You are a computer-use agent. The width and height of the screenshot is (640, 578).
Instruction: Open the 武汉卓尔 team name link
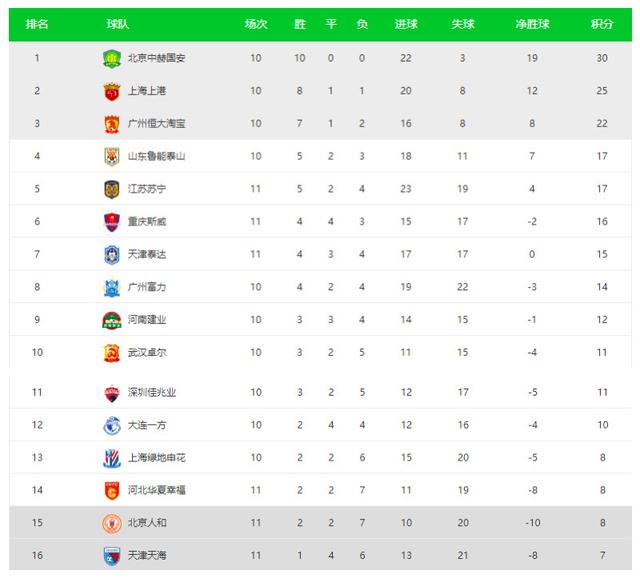tap(147, 352)
